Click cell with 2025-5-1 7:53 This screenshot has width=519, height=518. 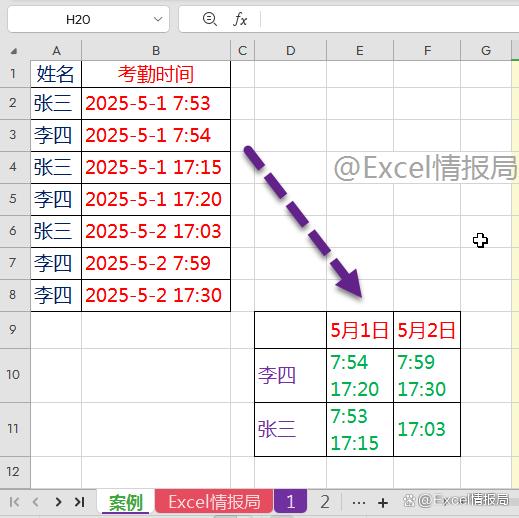click(x=156, y=103)
